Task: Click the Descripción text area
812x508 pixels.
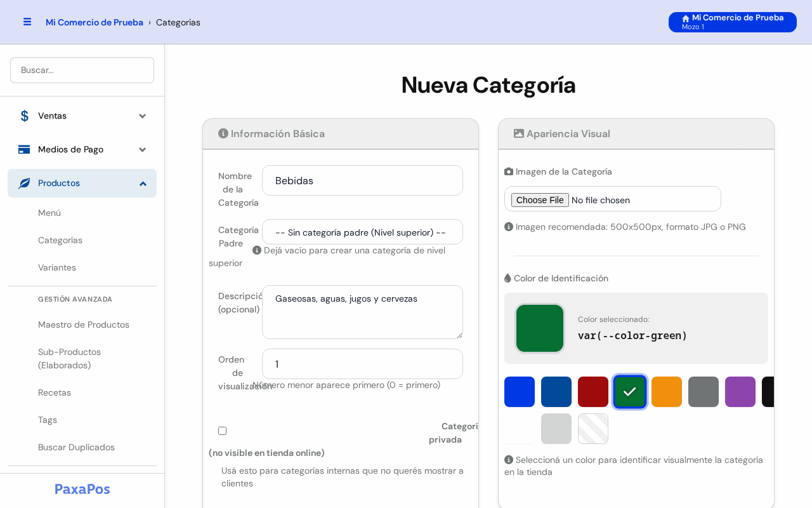Action: point(362,312)
